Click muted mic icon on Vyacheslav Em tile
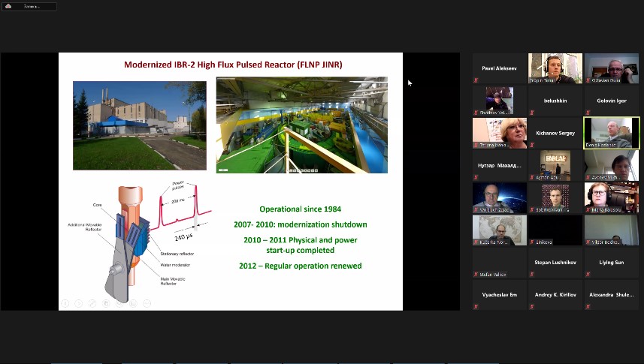This screenshot has height=364, width=644. point(475,308)
